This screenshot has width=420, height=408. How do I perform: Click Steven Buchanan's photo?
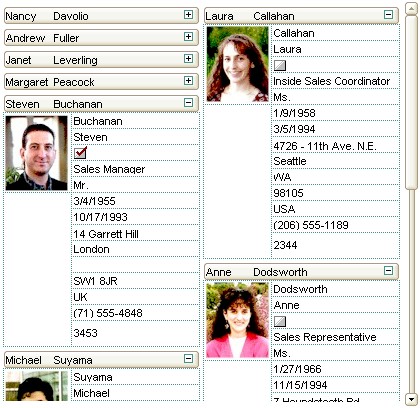click(x=37, y=153)
